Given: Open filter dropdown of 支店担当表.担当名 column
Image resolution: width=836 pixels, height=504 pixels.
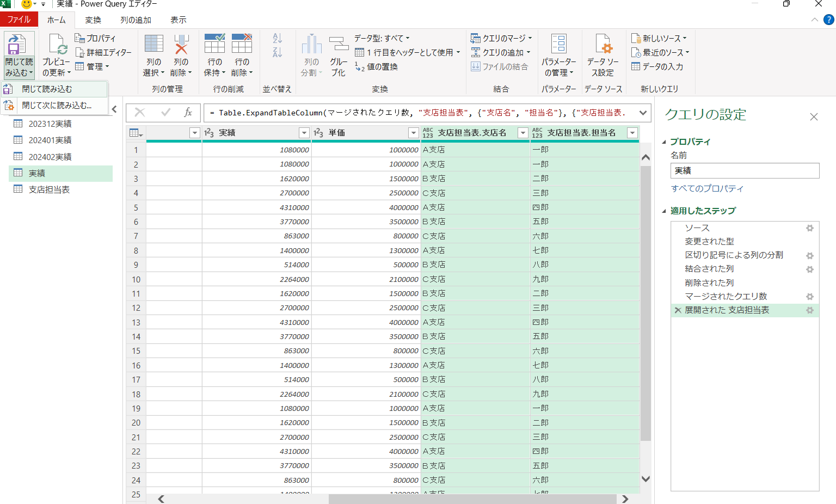Looking at the screenshot, I should (632, 133).
